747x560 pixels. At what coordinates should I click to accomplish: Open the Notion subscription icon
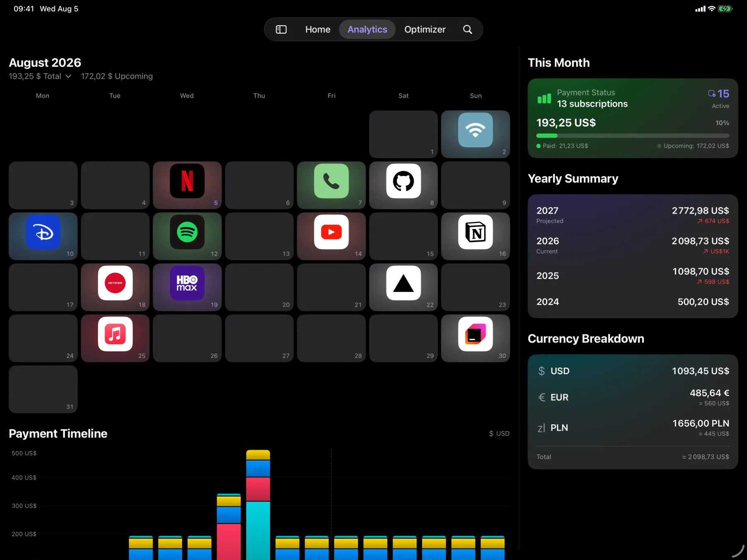pyautogui.click(x=476, y=232)
